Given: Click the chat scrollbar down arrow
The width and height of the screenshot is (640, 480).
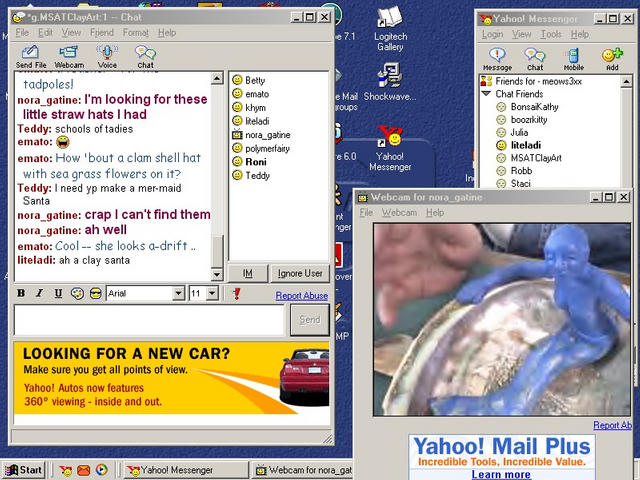Looking at the screenshot, I should pyautogui.click(x=217, y=275).
